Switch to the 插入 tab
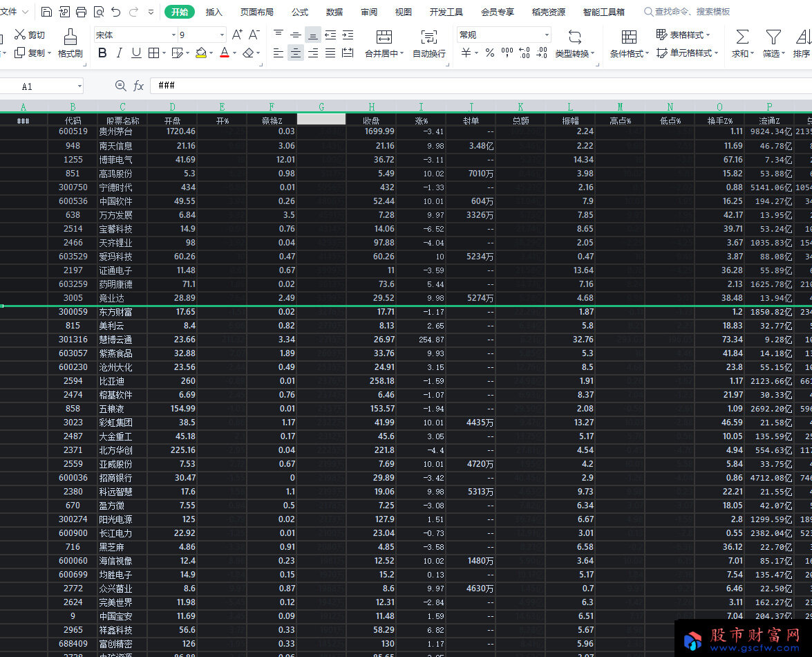Screen dimensions: 812x657 214,11
